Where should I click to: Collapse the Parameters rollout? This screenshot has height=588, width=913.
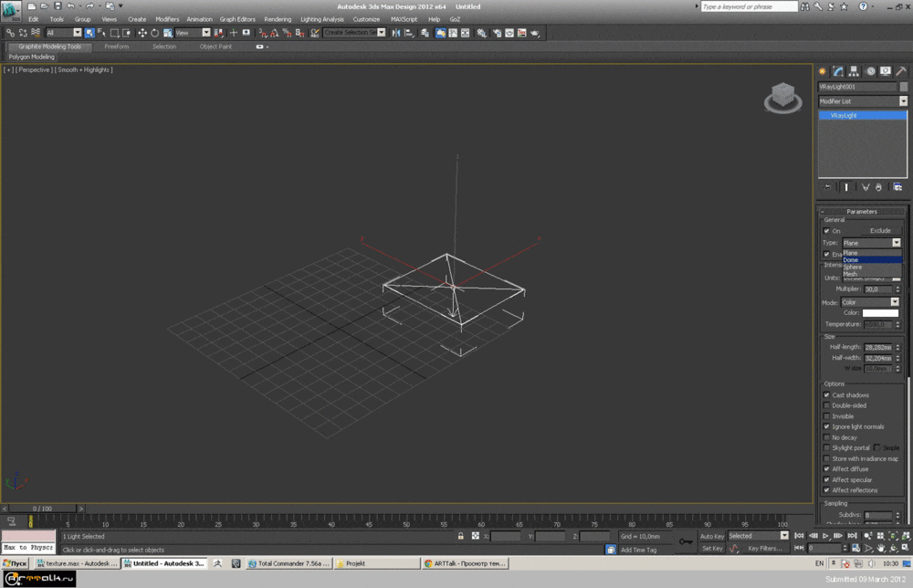click(862, 211)
